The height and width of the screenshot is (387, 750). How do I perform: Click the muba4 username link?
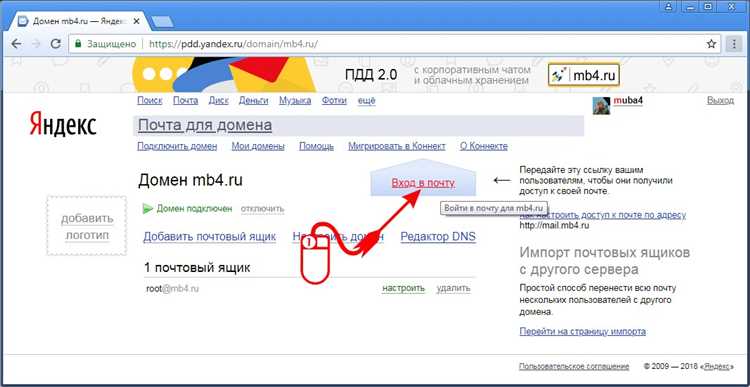628,101
